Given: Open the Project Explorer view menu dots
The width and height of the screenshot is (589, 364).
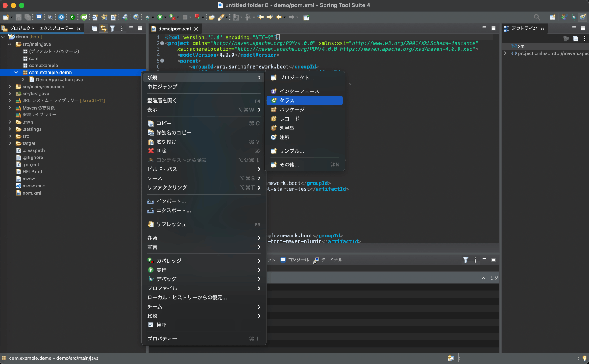Looking at the screenshot, I should (122, 29).
